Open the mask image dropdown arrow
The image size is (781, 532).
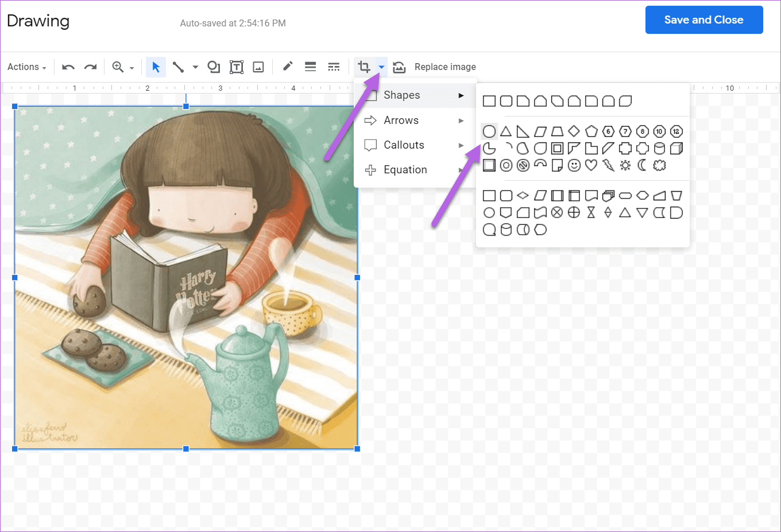(381, 67)
